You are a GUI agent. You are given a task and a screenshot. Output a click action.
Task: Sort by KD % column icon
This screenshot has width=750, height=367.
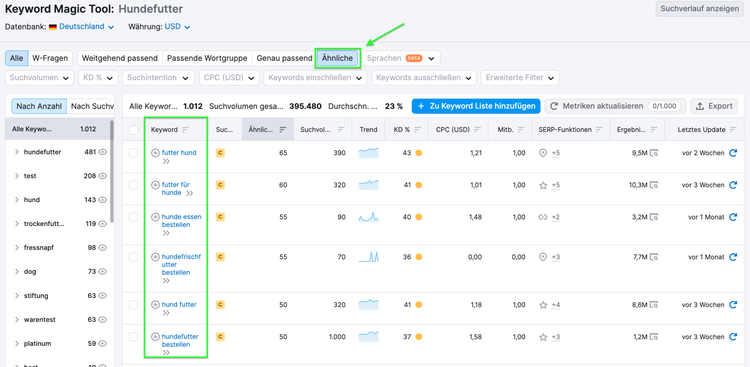pyautogui.click(x=418, y=130)
